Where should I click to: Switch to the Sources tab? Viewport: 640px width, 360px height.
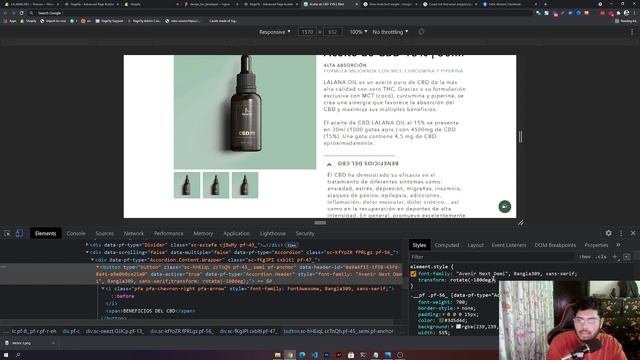click(x=104, y=233)
